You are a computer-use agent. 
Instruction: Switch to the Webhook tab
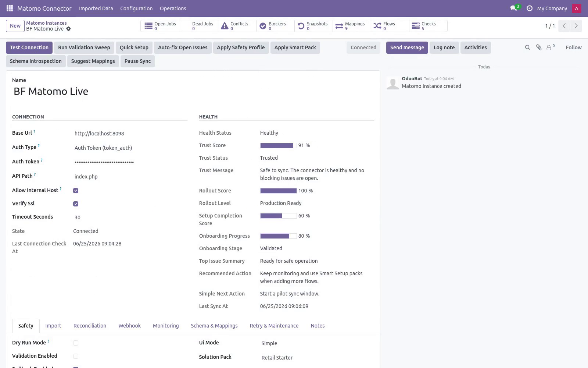pyautogui.click(x=129, y=326)
